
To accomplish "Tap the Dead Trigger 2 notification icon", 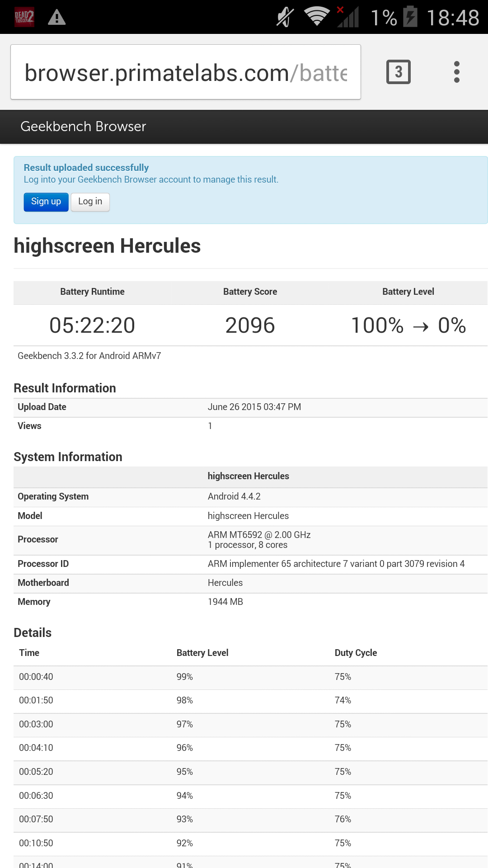I will (24, 17).
